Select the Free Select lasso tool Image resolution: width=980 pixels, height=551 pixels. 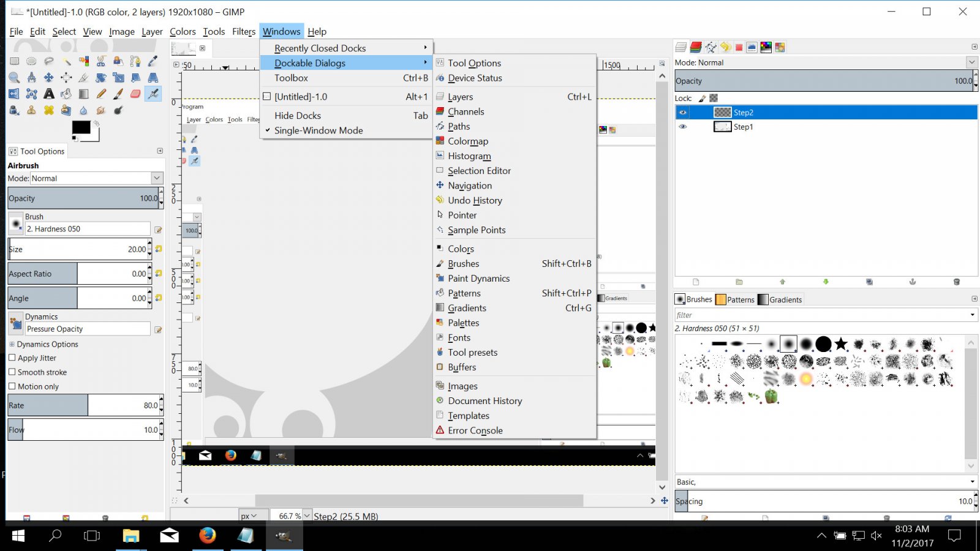coord(49,61)
